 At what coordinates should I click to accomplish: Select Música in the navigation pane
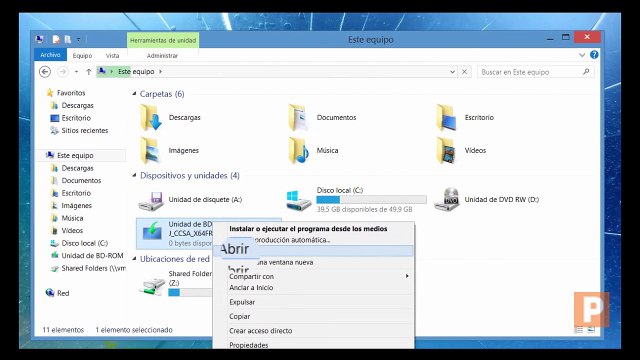pos(72,218)
